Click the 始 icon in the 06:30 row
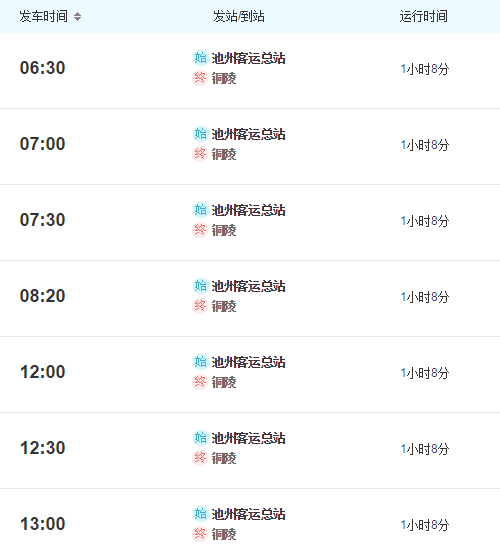The image size is (500, 559). [x=200, y=58]
